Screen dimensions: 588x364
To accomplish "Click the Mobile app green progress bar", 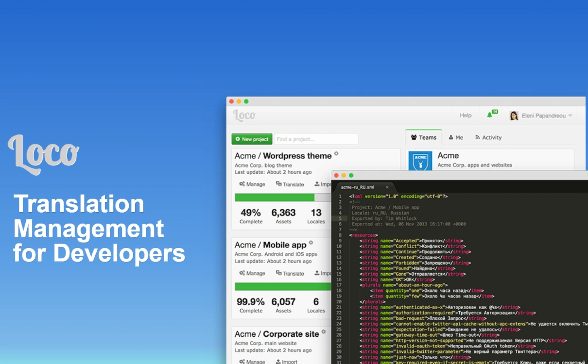I will click(283, 286).
